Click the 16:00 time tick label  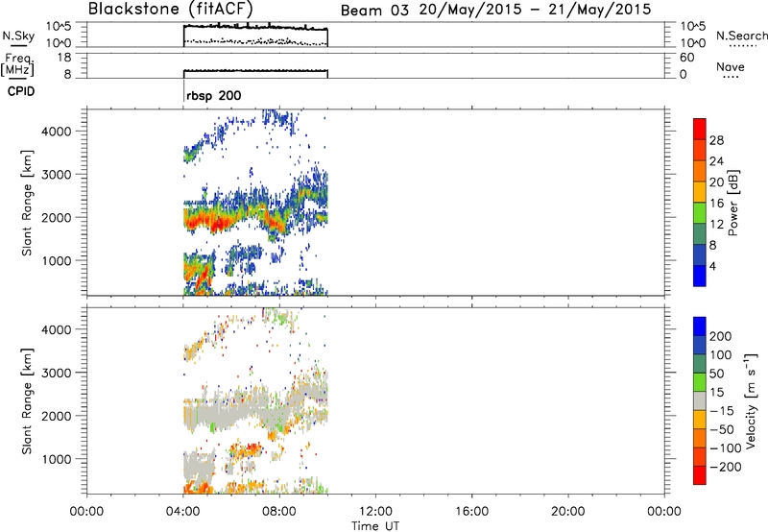pyautogui.click(x=471, y=512)
